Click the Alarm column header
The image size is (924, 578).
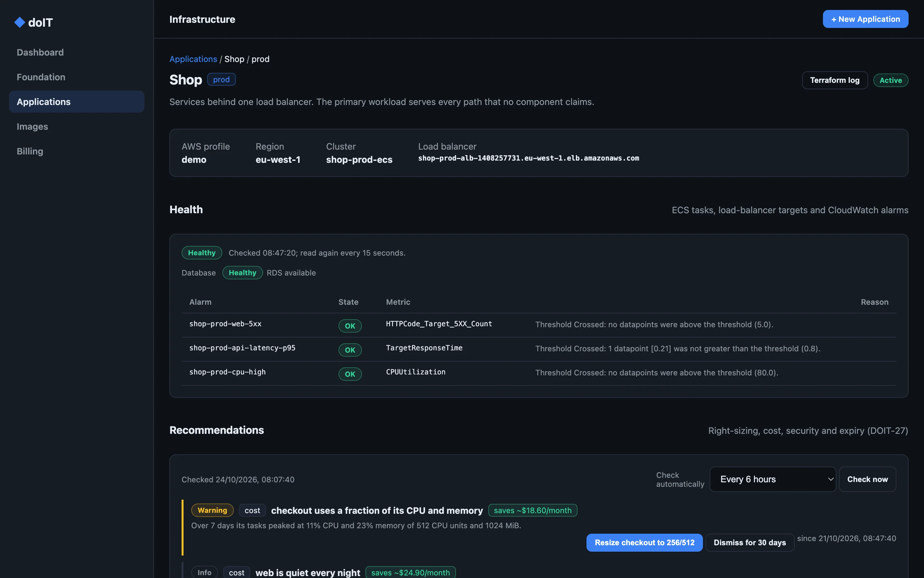pyautogui.click(x=201, y=302)
